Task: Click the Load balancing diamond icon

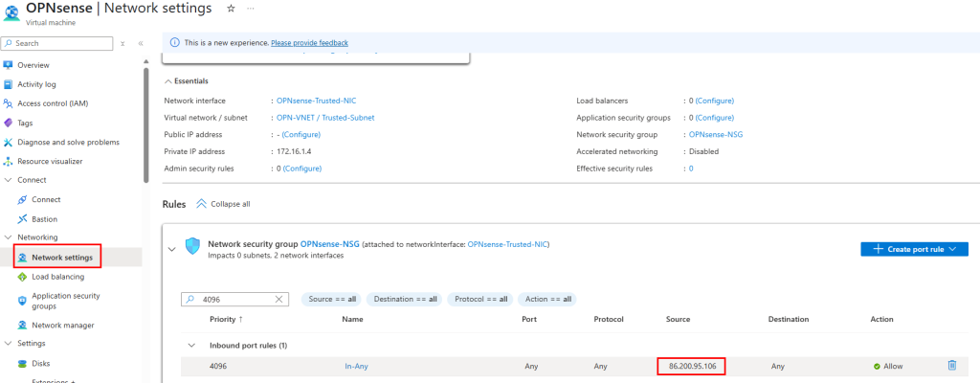Action: 23,277
